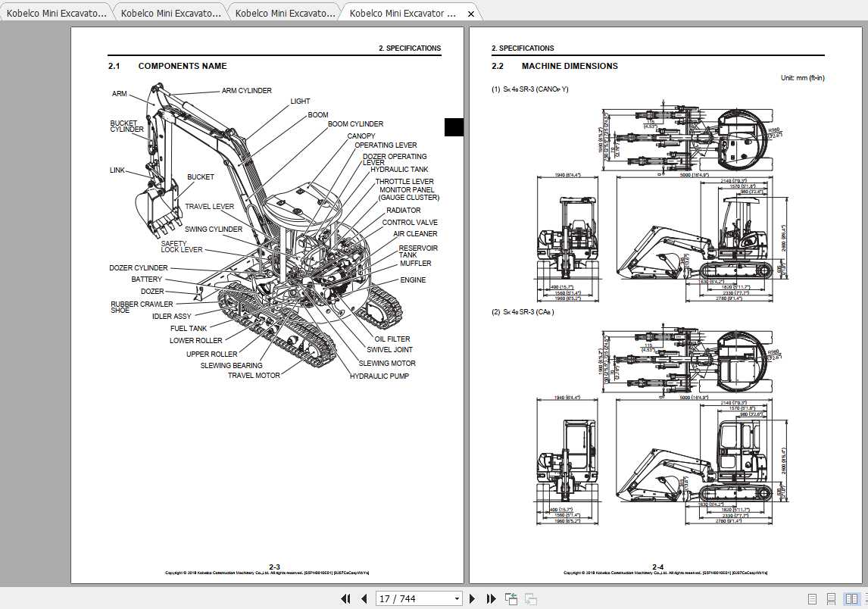Click the 'DOZER CYLINDER' label
The image size is (868, 609).
click(x=139, y=268)
